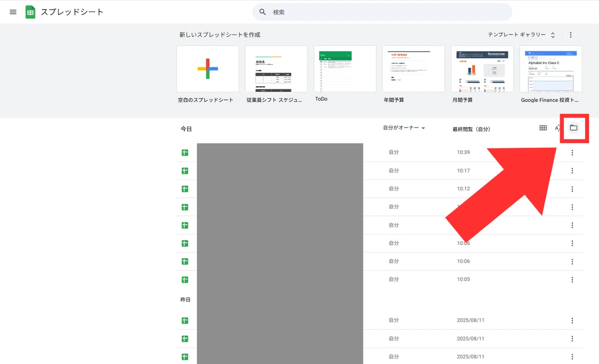Click 自分 owner cell in 10:12 row
599x364 pixels.
click(394, 188)
